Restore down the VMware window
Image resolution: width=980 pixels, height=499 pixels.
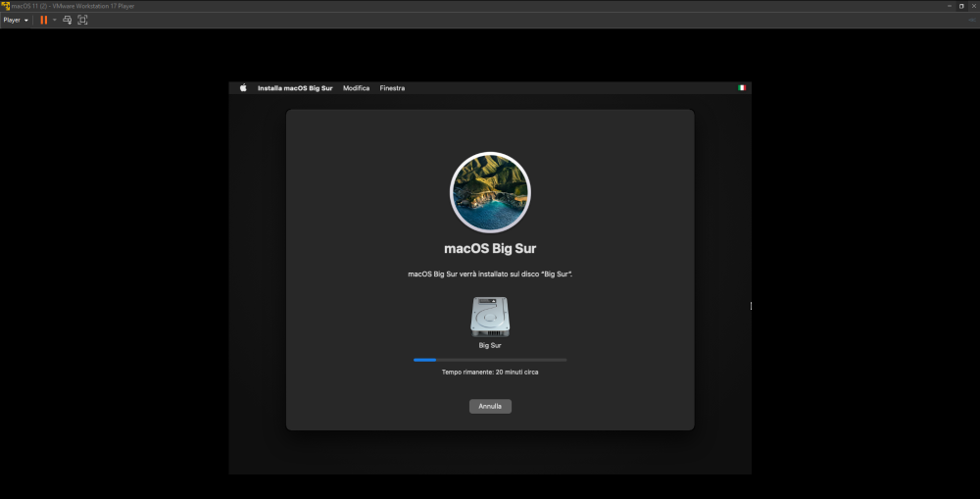tap(961, 6)
